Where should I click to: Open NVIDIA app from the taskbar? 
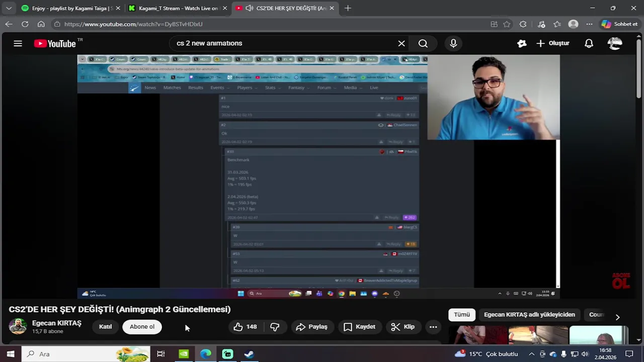(x=184, y=354)
